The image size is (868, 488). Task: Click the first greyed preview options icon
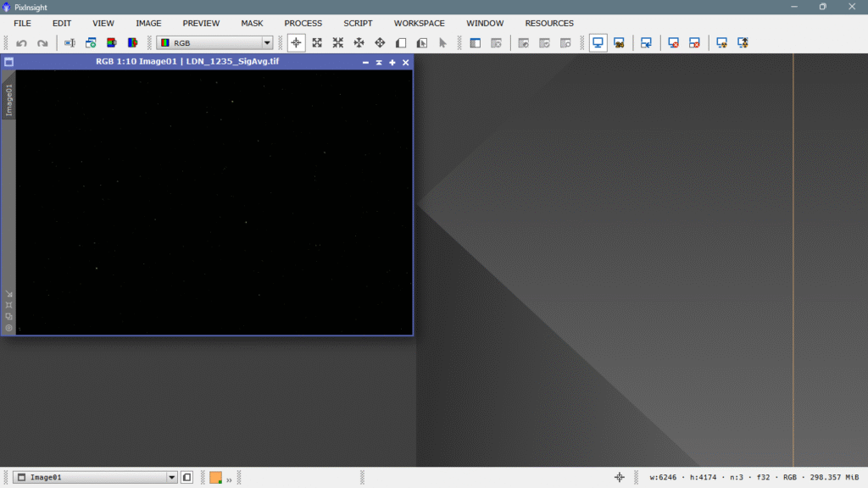click(523, 43)
